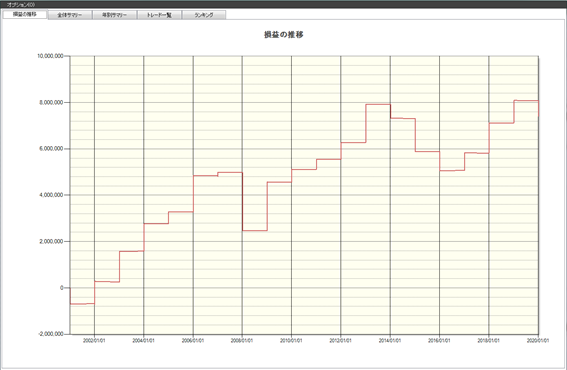Image resolution: width=567 pixels, height=370 pixels.
Task: Switch to the 全体サマリー tab
Action: 70,15
